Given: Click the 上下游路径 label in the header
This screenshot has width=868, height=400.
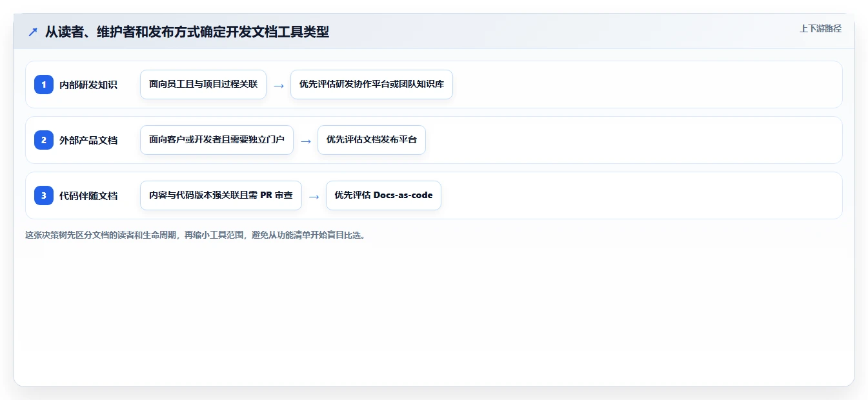Looking at the screenshot, I should pos(820,28).
